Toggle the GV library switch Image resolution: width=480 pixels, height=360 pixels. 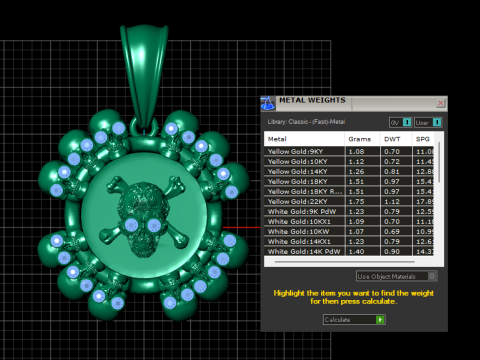pos(401,122)
